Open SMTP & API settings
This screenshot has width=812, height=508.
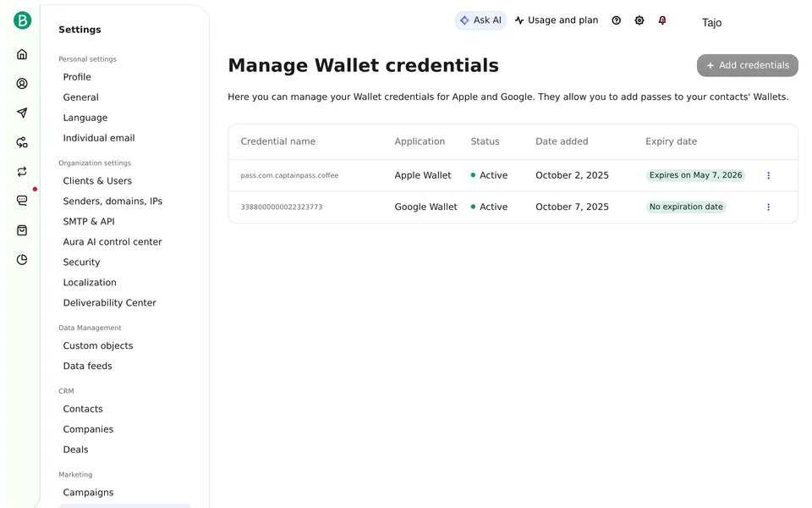coord(89,221)
